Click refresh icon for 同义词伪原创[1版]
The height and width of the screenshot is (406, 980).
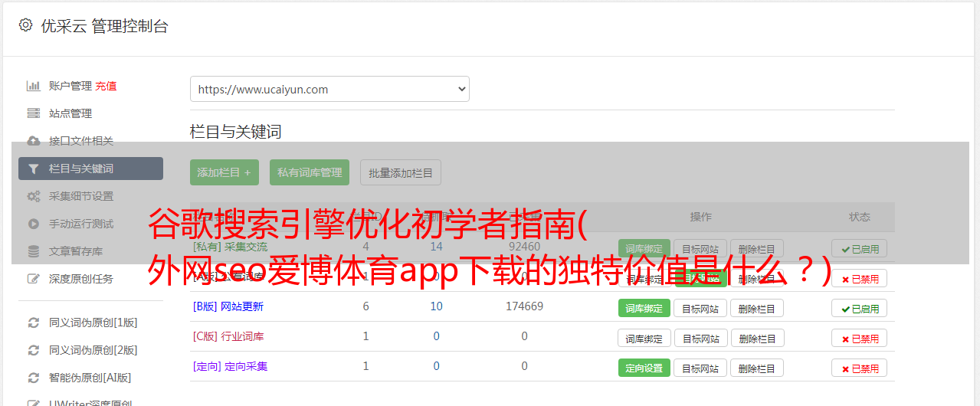click(x=33, y=323)
